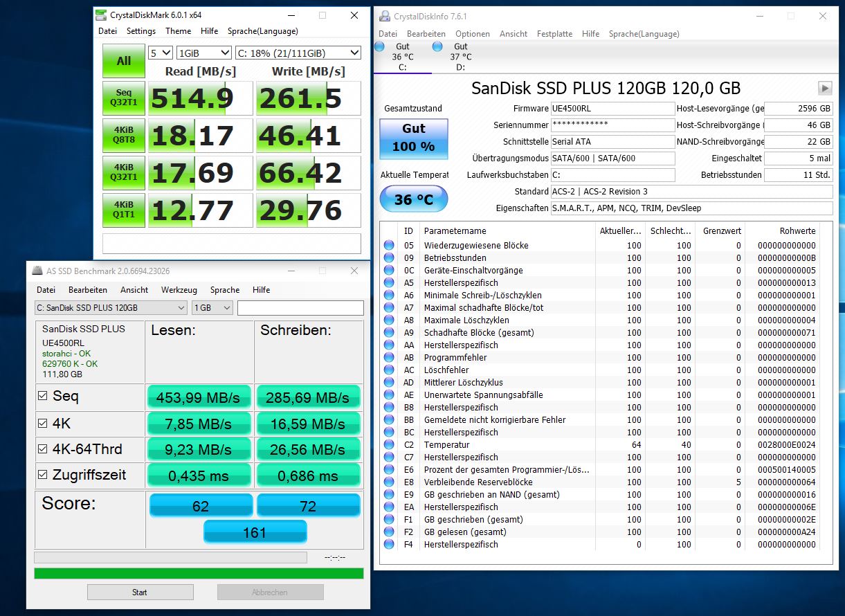Click total score value 161 in AS SSD
This screenshot has height=616, width=845.
(x=255, y=532)
